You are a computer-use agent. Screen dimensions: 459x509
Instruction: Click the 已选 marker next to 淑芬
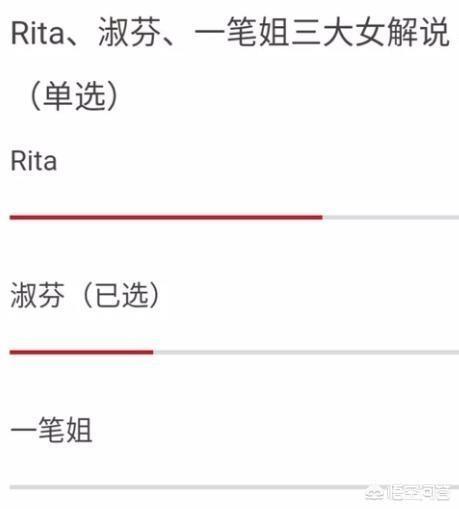[121, 295]
